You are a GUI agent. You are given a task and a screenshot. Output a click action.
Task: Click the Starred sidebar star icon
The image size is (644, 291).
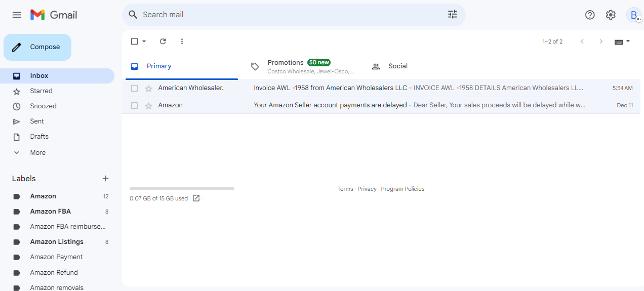click(17, 91)
